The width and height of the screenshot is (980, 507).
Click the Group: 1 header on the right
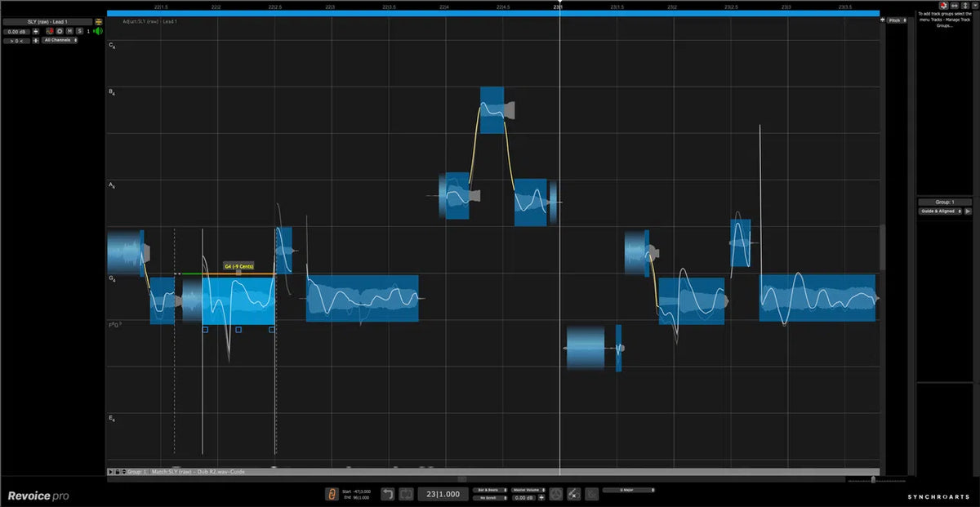coord(945,201)
